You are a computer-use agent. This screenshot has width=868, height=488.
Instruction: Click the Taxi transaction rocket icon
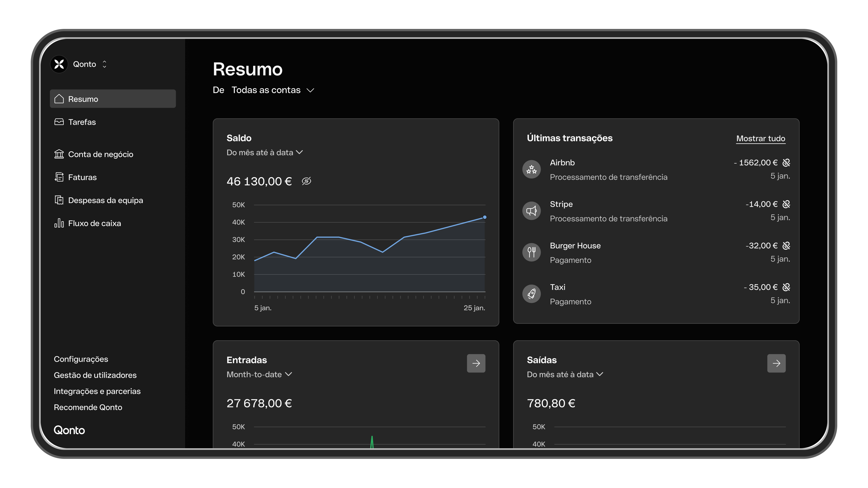tap(531, 294)
